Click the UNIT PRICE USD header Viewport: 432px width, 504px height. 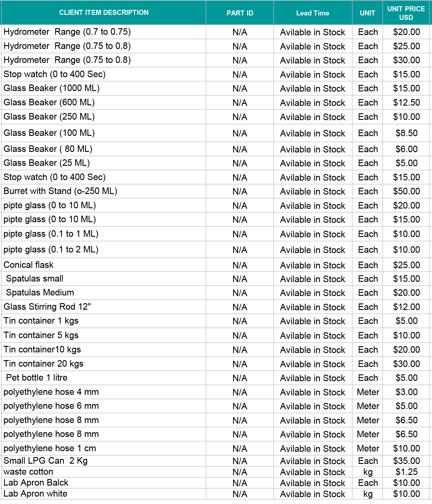coord(406,13)
